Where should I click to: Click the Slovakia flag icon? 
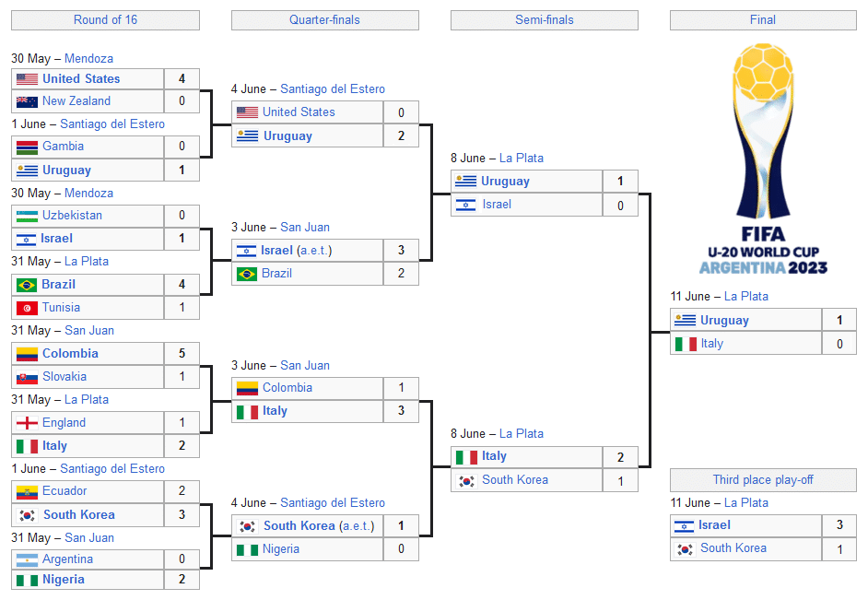click(27, 378)
